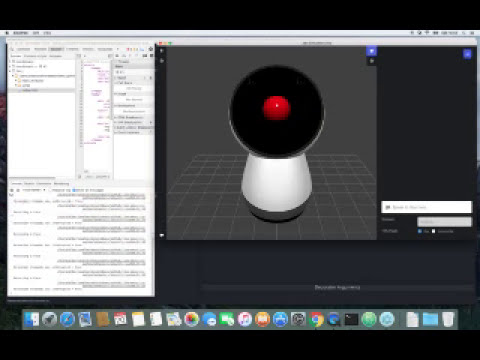The height and width of the screenshot is (360, 480).
Task: Click the second icon on simulator left edge
Action: point(162,61)
